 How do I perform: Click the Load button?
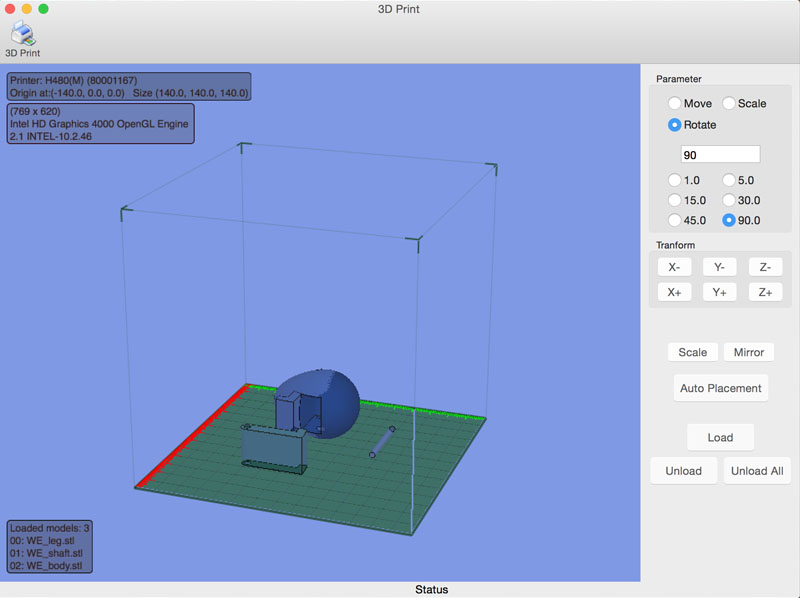tap(720, 437)
